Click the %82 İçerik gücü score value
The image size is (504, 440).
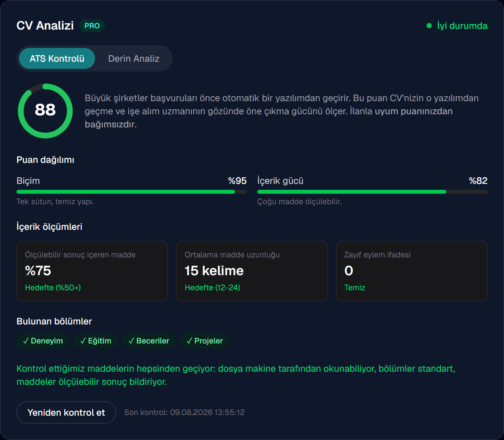tap(478, 181)
